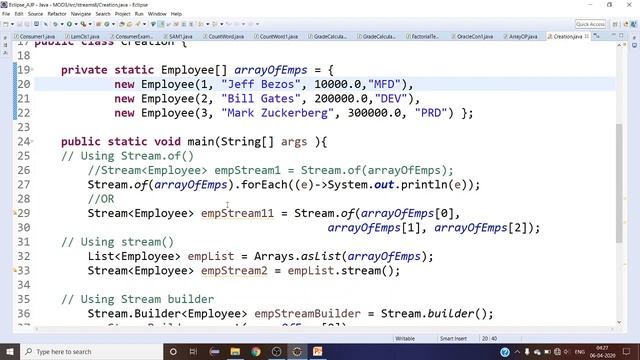640x360 pixels.
Task: Click the Get Help tray icon
Action: 505,352
